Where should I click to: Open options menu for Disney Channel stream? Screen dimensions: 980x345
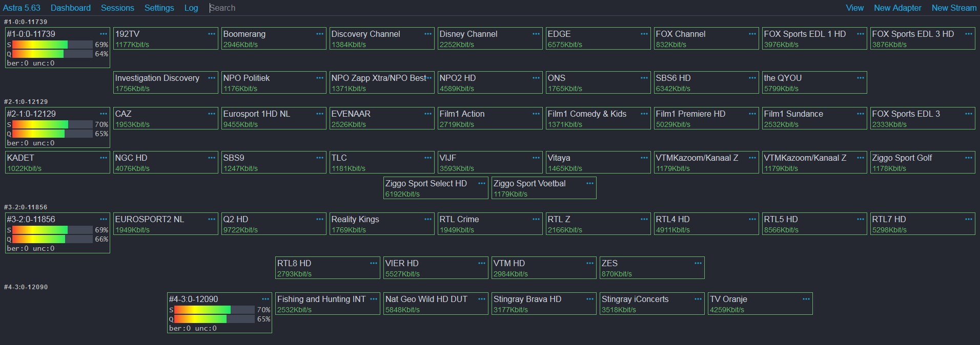click(536, 34)
